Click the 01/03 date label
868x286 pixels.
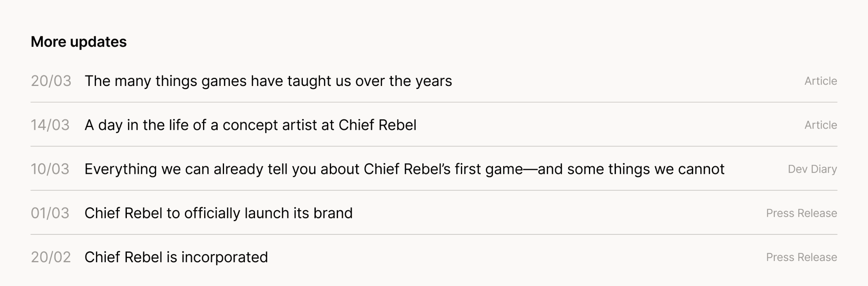coord(50,213)
